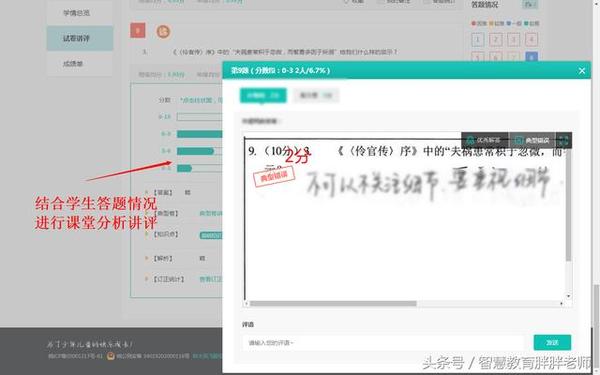Click the red question number 9 badge
The width and height of the screenshot is (600, 375).
[x=138, y=31]
